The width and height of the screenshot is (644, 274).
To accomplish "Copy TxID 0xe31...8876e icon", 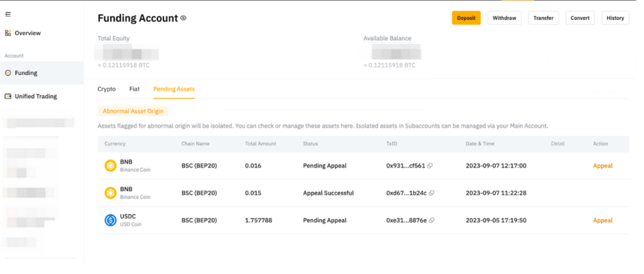I will click(431, 220).
